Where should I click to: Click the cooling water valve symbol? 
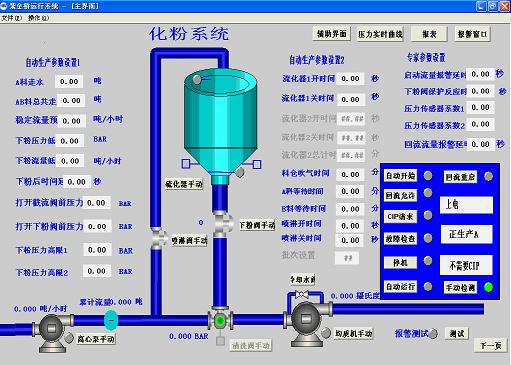pos(302,294)
